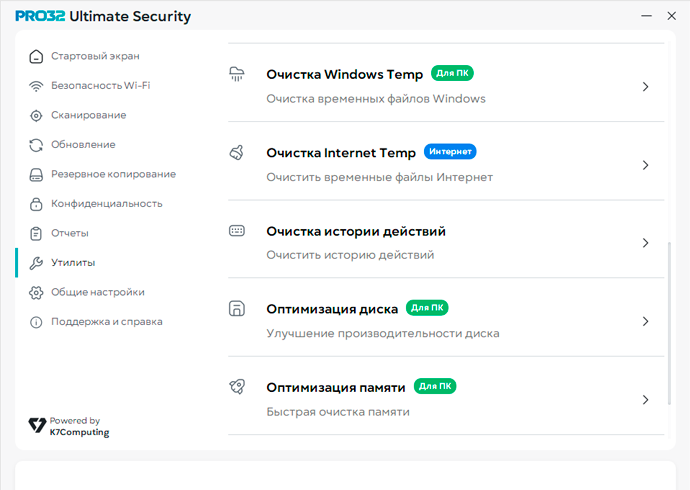Click the Wi-Fi security sidebar icon
690x490 pixels.
pos(36,86)
